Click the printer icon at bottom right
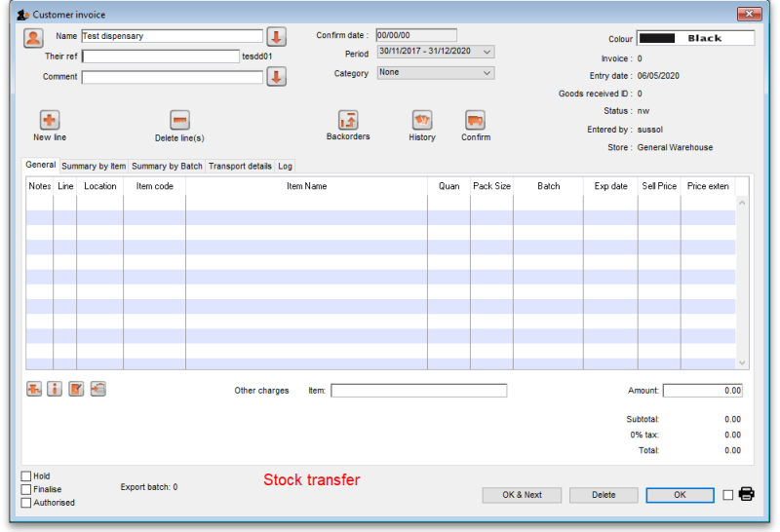This screenshot has height=532, width=780. click(x=747, y=494)
